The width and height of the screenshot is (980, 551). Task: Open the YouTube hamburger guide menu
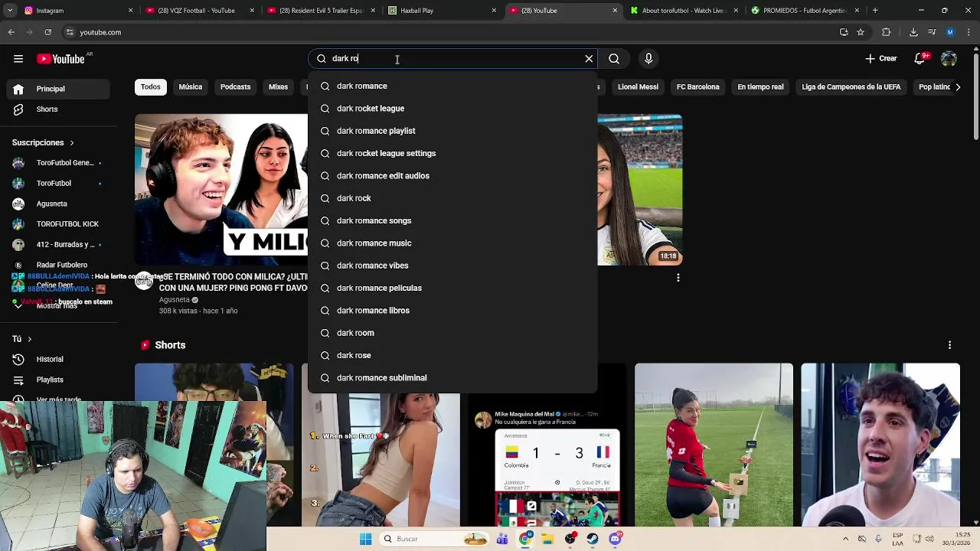point(18,59)
